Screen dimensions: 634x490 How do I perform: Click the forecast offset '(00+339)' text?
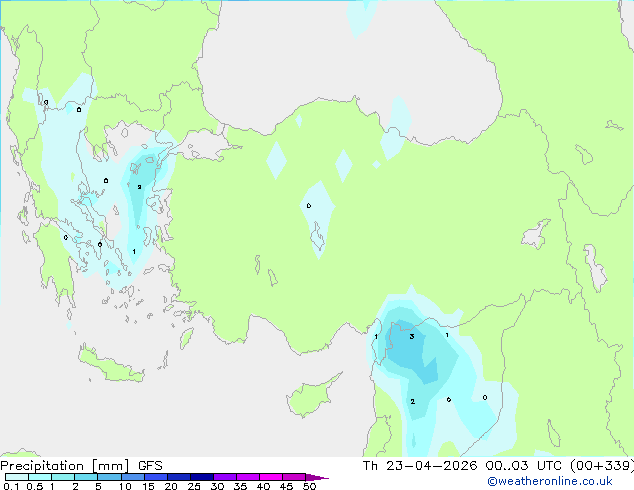[x=602, y=466]
